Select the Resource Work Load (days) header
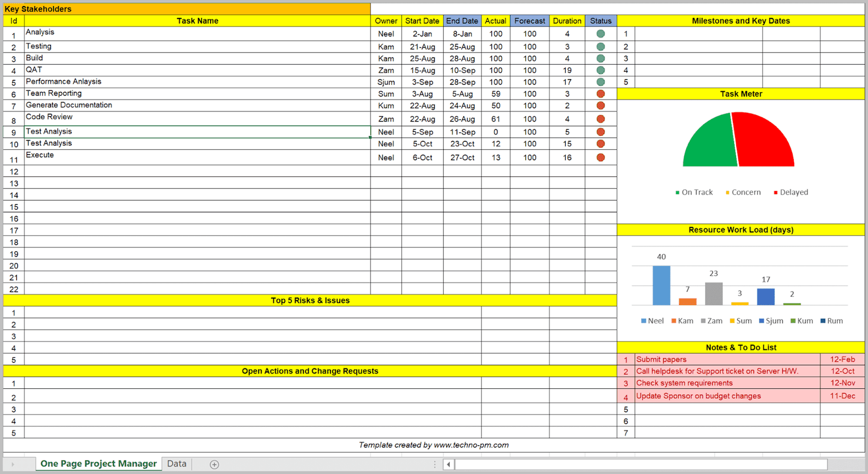 [741, 230]
